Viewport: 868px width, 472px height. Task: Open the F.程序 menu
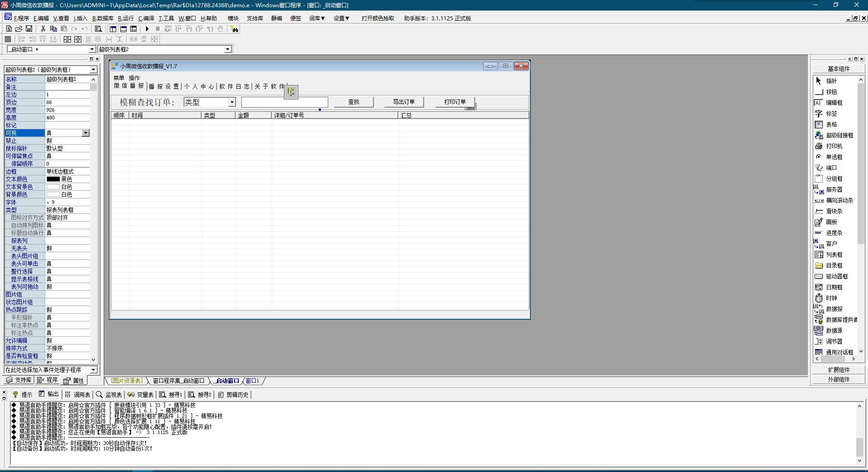pyautogui.click(x=21, y=18)
